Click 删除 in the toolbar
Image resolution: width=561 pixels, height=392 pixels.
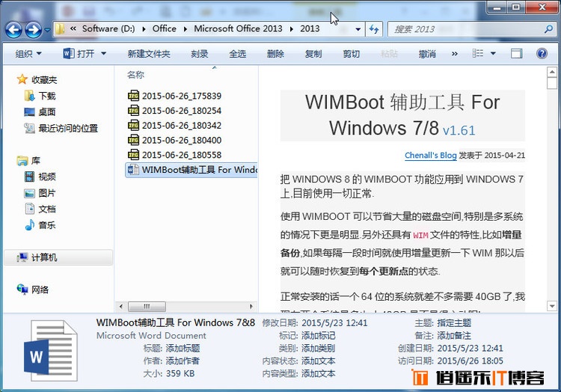pyautogui.click(x=275, y=54)
